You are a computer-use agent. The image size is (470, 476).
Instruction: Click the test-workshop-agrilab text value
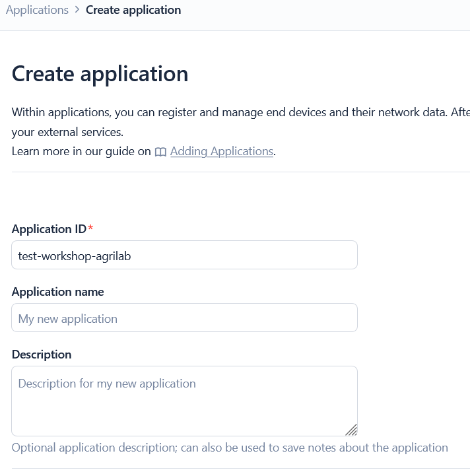tap(75, 256)
